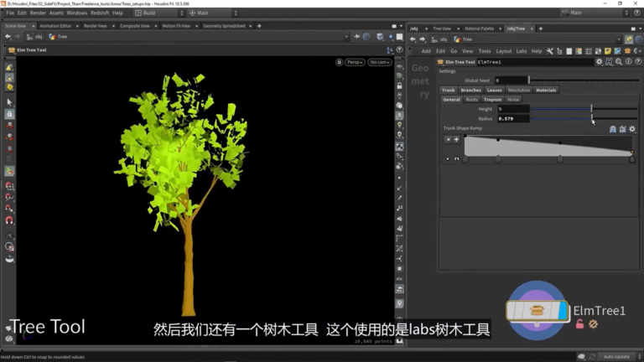The width and height of the screenshot is (644, 362).
Task: Click the parameter search magnifier icon
Action: coord(619,62)
